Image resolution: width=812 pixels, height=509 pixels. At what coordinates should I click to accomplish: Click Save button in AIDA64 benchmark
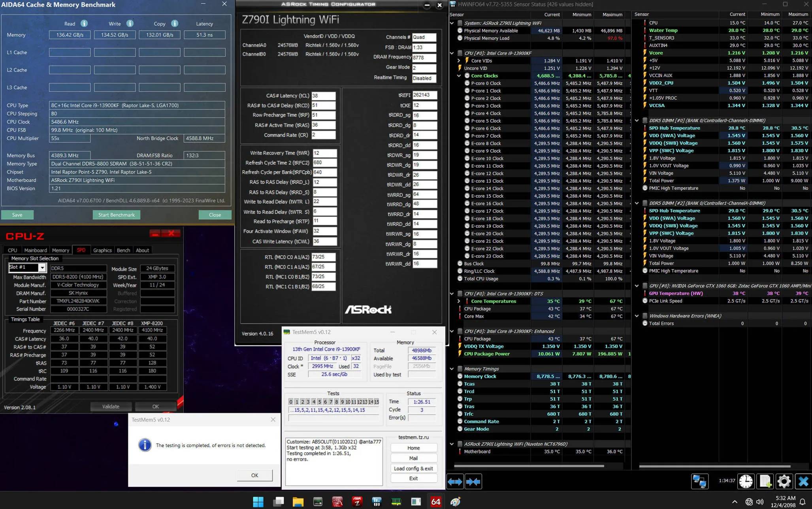(x=17, y=215)
